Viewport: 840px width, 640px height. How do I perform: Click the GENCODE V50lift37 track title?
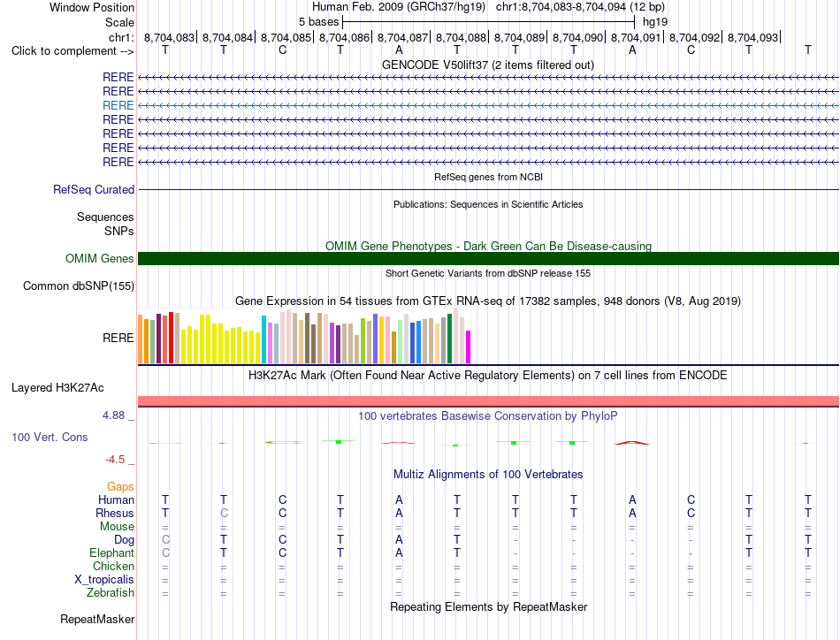point(488,65)
